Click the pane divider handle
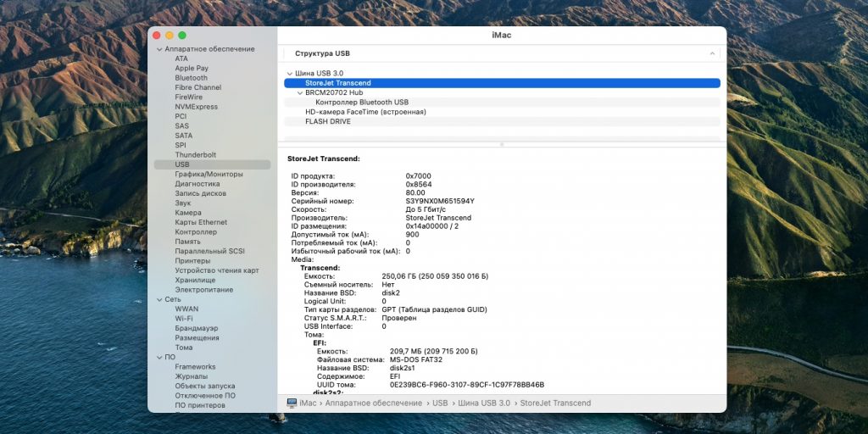The width and height of the screenshot is (868, 434). tap(502, 144)
